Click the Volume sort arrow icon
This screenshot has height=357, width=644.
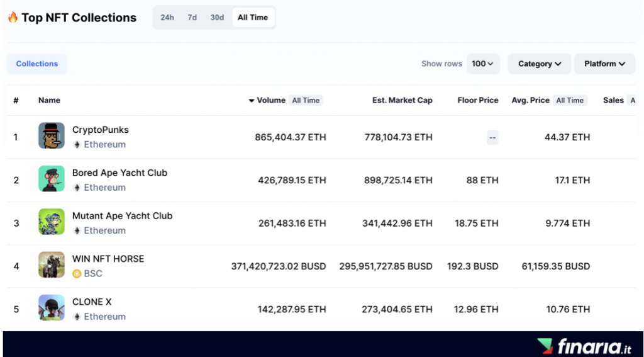[x=252, y=101]
